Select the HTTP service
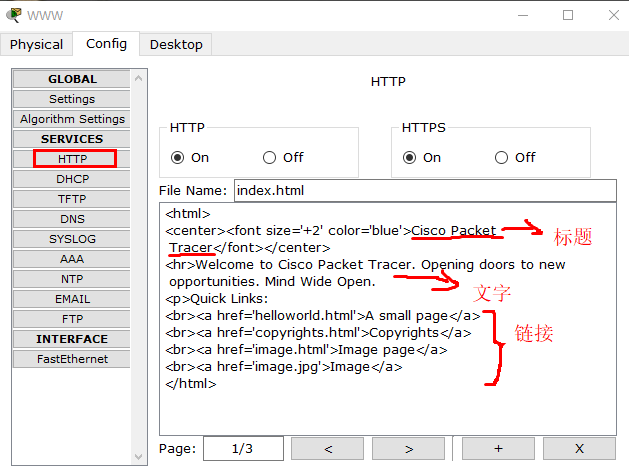629x470 pixels. coord(72,159)
